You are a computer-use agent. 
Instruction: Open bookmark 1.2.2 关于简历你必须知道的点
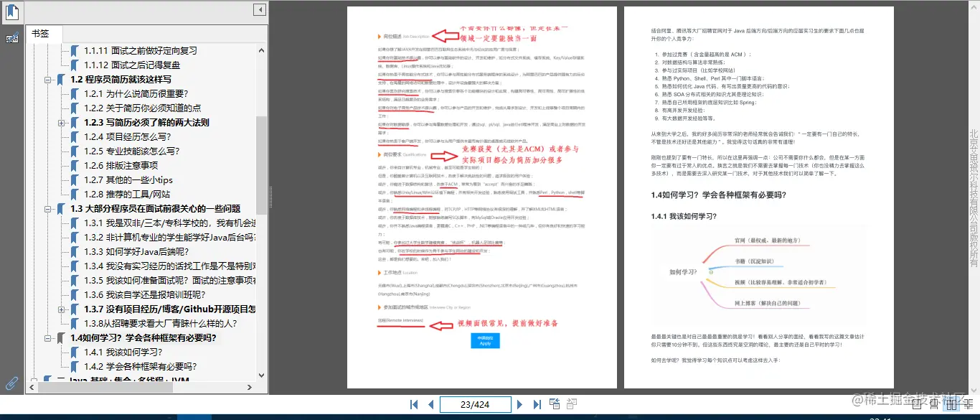(142, 108)
